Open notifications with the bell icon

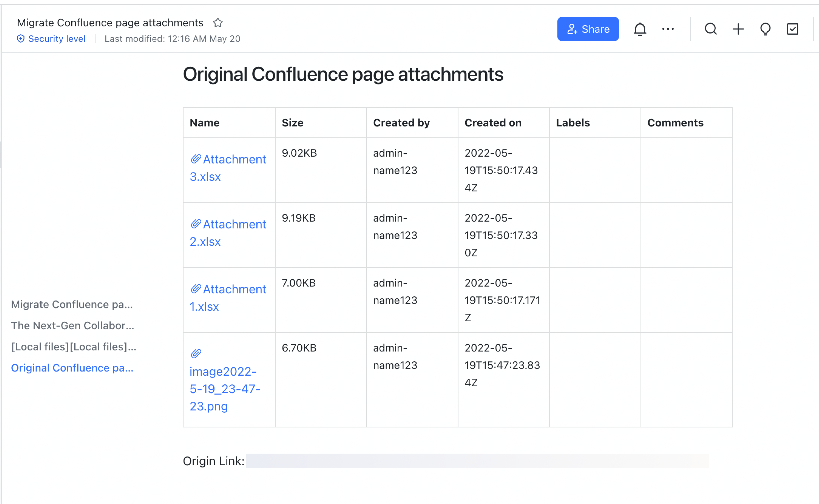point(640,29)
